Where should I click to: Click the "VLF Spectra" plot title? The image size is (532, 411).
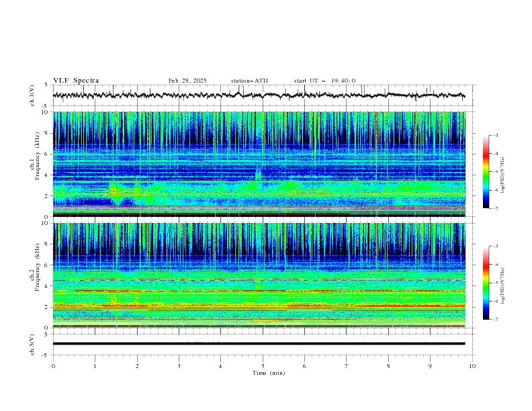[76, 81]
